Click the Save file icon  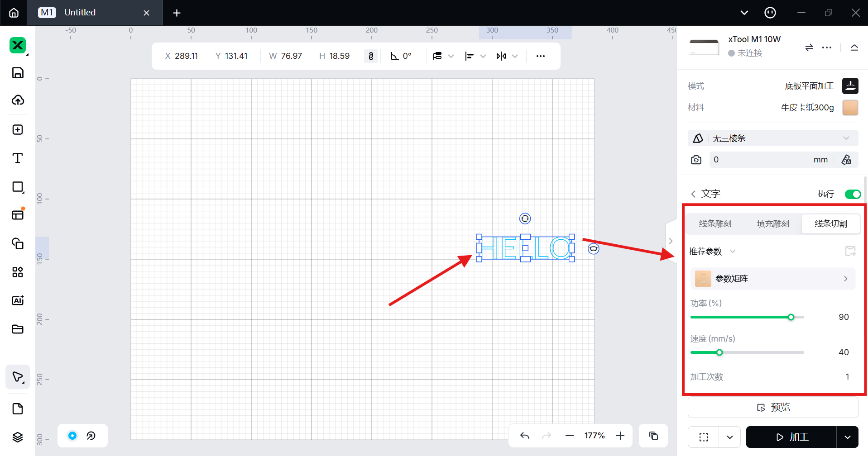point(18,73)
